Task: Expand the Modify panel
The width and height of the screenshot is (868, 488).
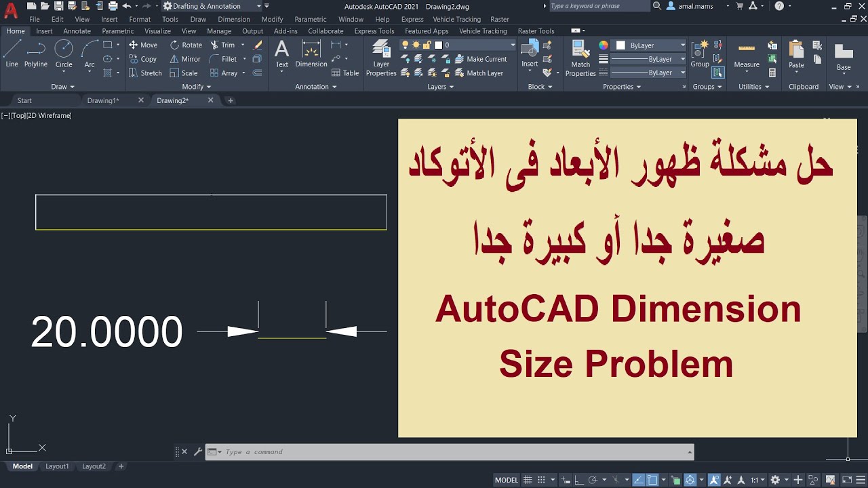Action: 197,87
